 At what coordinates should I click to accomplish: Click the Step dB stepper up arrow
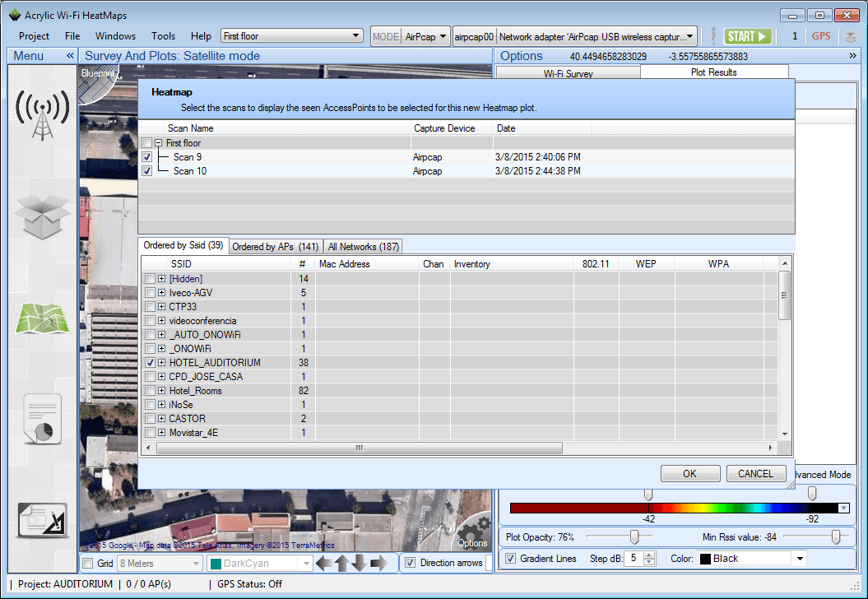click(x=650, y=555)
